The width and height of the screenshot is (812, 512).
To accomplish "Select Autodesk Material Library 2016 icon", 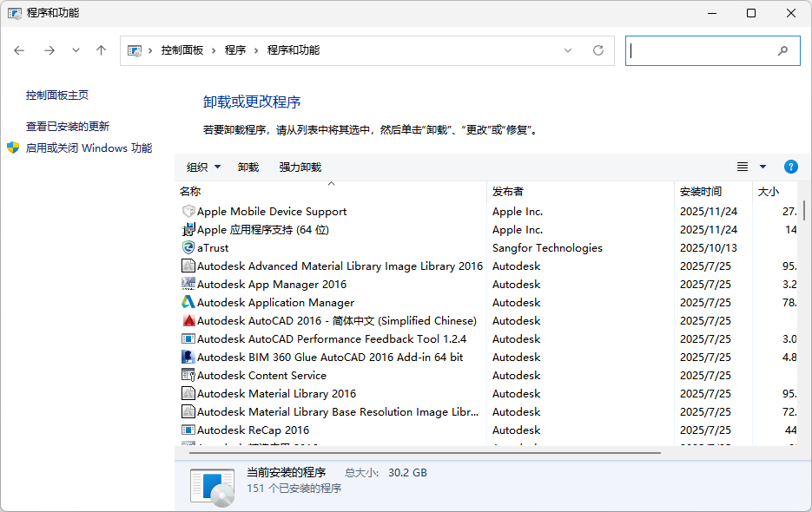I will pos(188,393).
